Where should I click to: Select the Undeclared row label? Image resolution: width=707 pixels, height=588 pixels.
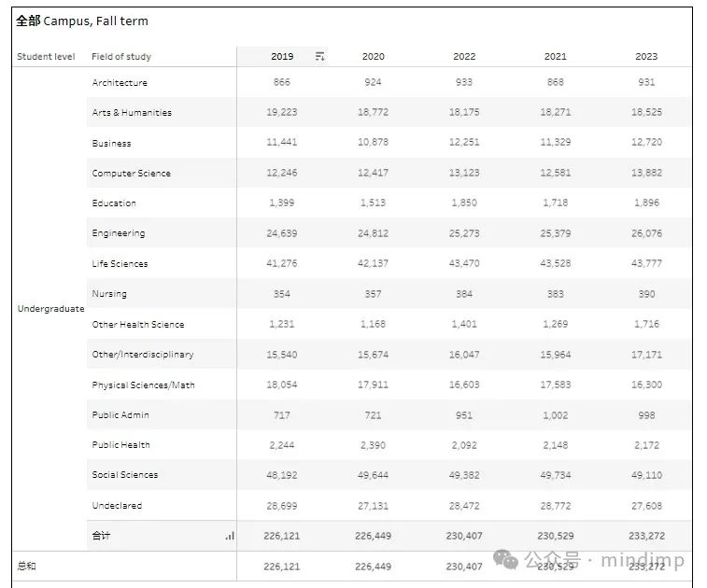[117, 506]
